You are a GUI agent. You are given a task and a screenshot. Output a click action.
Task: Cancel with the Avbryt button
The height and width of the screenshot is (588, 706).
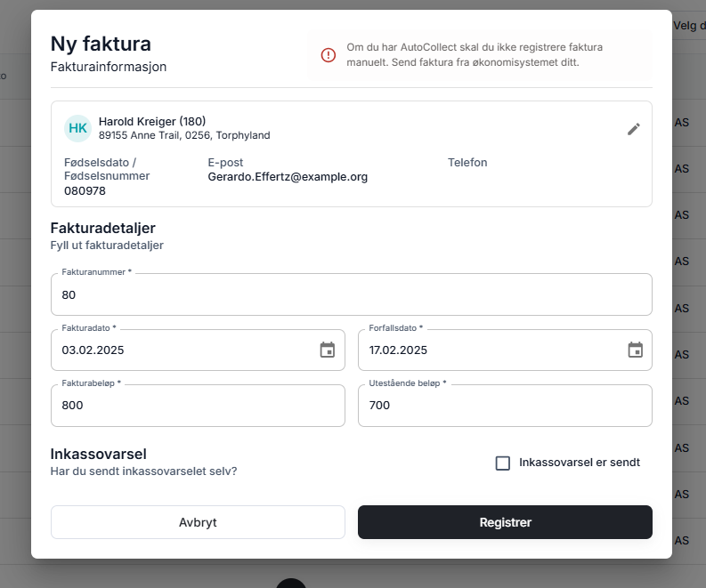pos(198,522)
